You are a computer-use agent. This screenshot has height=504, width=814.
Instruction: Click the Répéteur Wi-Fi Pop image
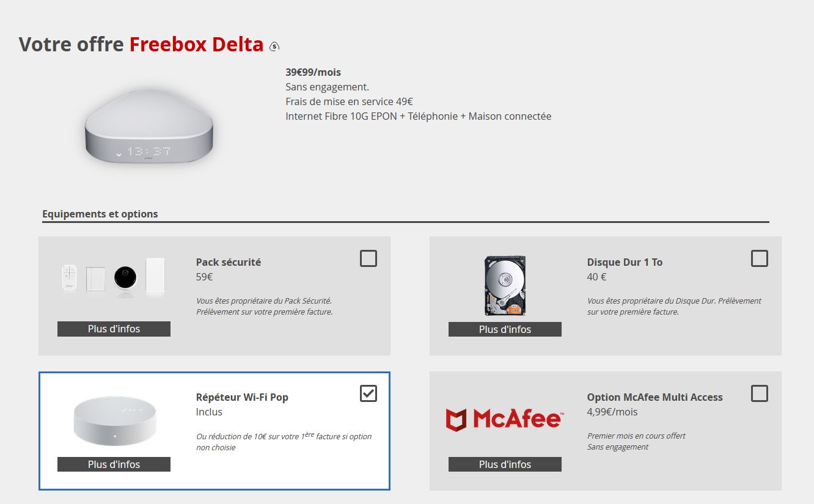(114, 420)
